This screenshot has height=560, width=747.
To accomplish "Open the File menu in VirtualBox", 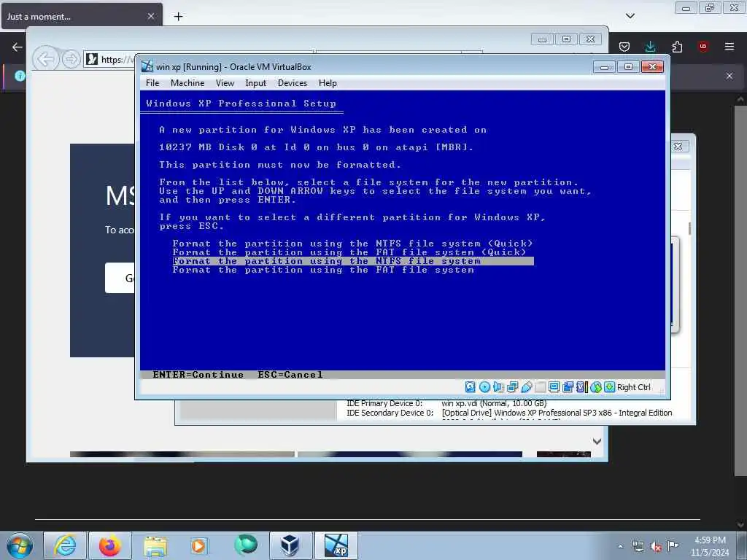I will tap(152, 83).
